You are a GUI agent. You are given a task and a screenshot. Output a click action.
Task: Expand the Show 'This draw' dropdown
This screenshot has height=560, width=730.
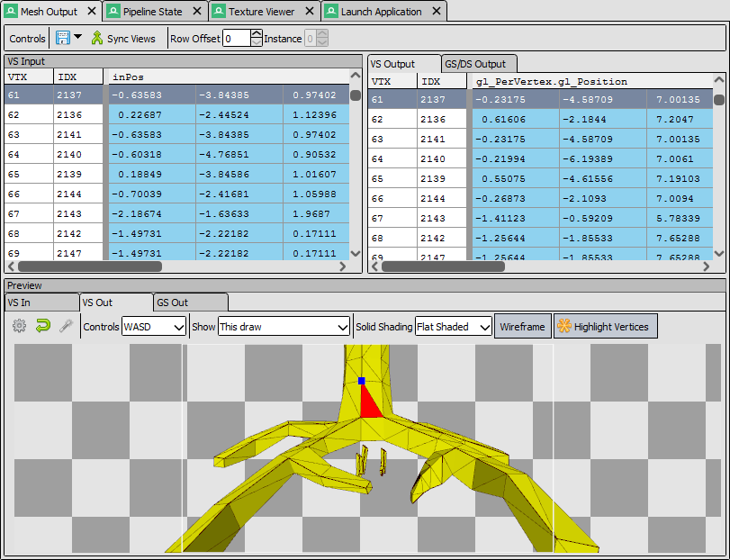[284, 327]
